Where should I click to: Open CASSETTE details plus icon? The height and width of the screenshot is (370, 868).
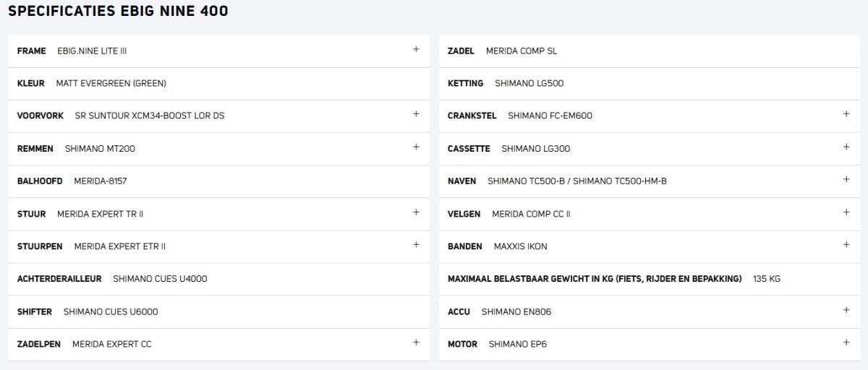coord(846,147)
